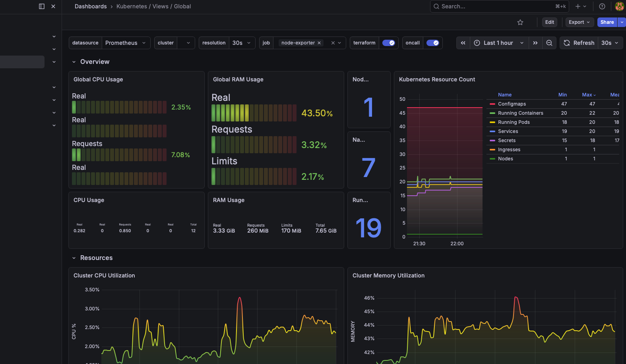Image resolution: width=626 pixels, height=364 pixels.
Task: Toggle Nodes series in legend
Action: (506, 159)
